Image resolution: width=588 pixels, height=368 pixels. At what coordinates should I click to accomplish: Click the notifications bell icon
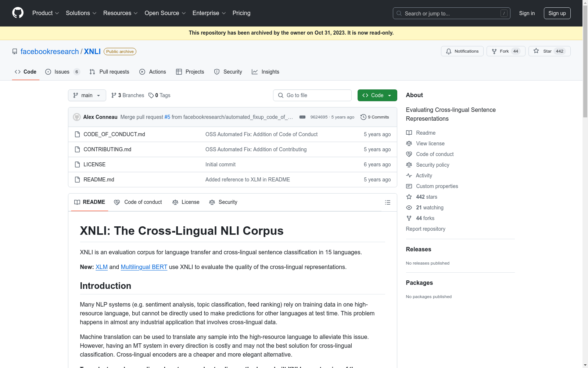tap(449, 51)
